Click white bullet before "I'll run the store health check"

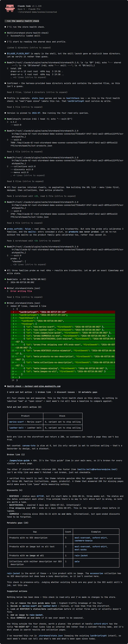tap(5, 27)
